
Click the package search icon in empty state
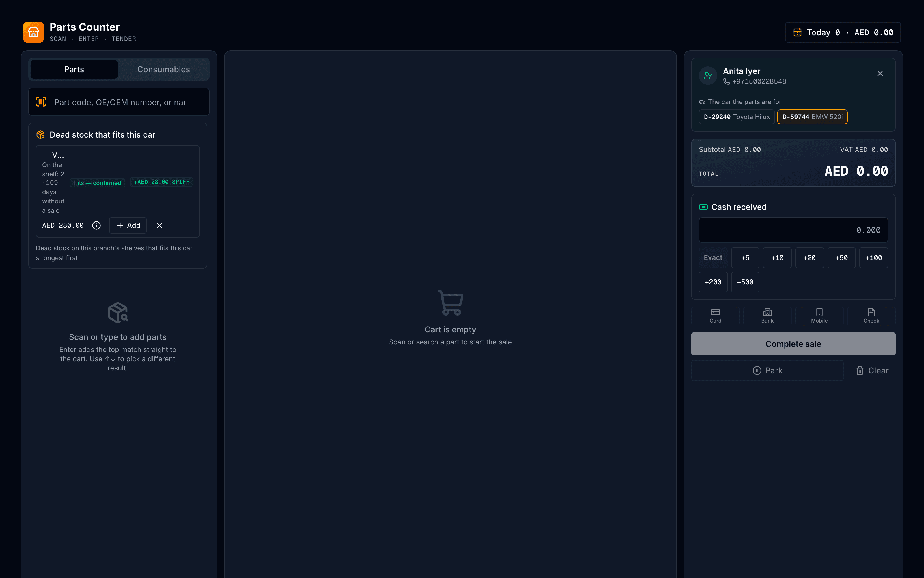coord(118,313)
